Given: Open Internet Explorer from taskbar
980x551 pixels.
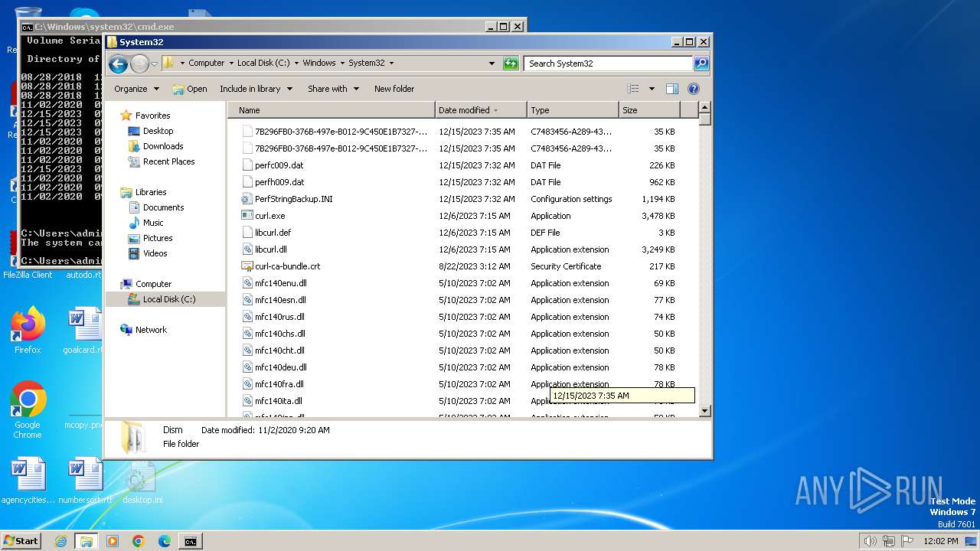Looking at the screenshot, I should point(60,541).
